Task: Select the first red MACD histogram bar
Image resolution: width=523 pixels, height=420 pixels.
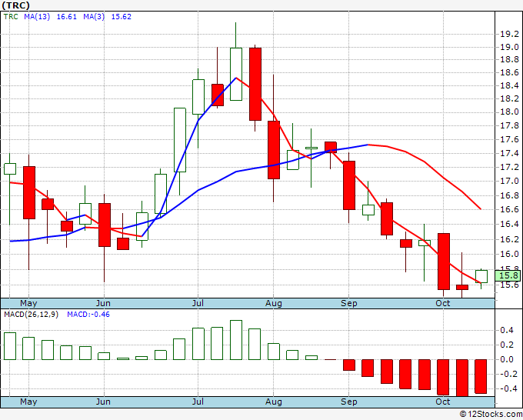Action: pyautogui.click(x=349, y=365)
